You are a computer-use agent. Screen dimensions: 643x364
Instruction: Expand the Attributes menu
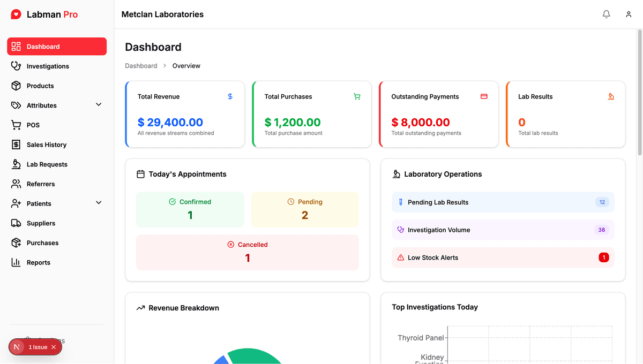(98, 105)
